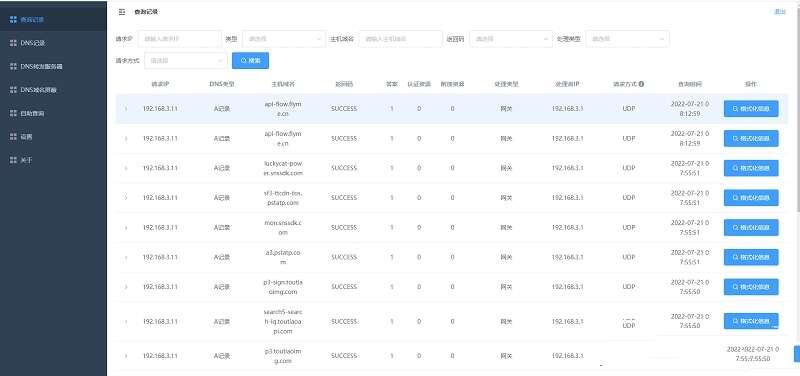
Task: Click 192.168.3.11 in the sf3-ttcdn-tos.pstatp.com row
Action: (160, 198)
